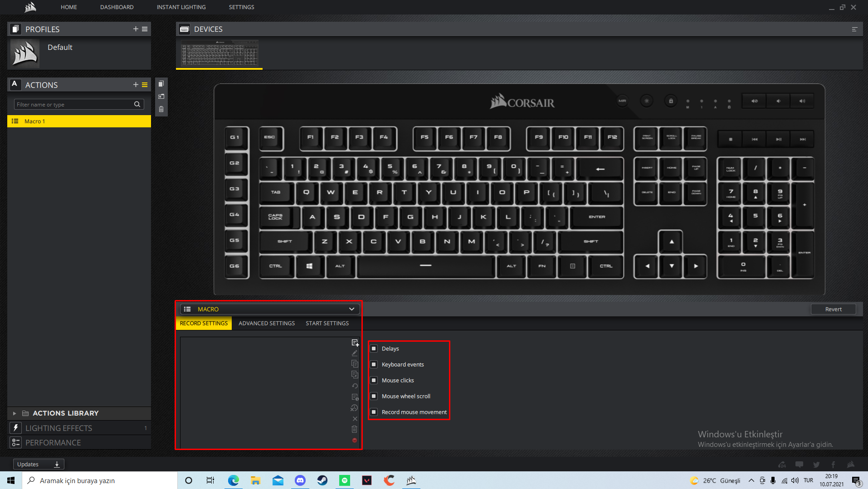Select the keyboard device thumbnail
The width and height of the screenshot is (868, 489).
(219, 53)
